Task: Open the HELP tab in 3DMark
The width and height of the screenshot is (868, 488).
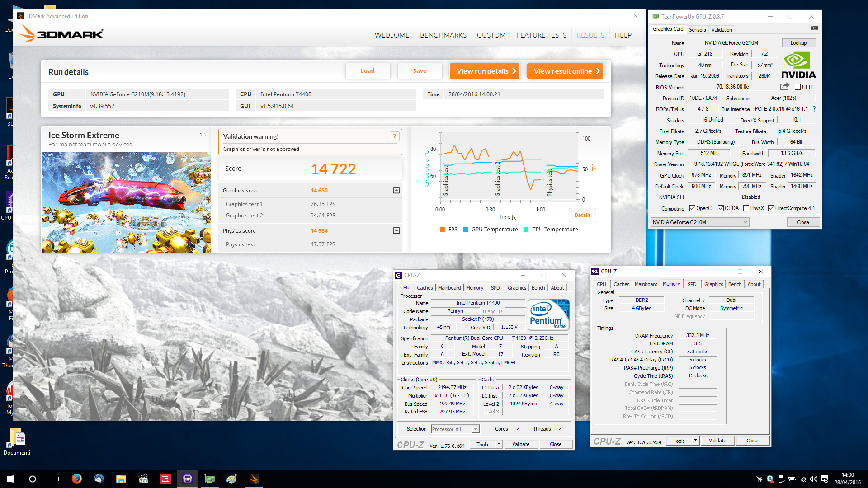Action: [623, 35]
